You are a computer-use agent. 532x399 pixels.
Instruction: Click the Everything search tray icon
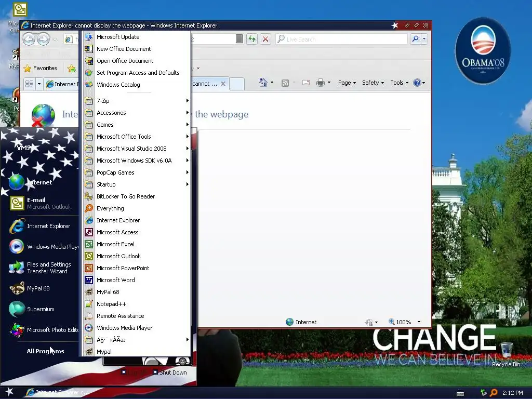(x=494, y=393)
